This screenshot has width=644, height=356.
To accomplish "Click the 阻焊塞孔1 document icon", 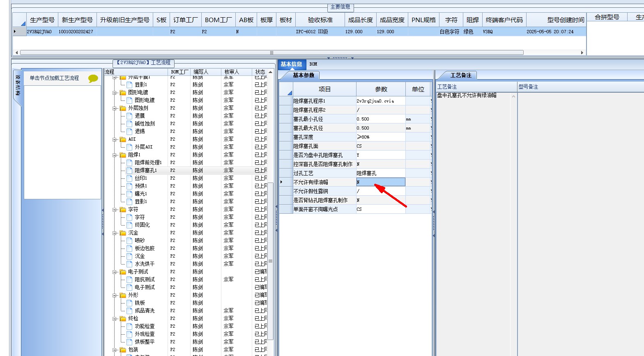I will [x=129, y=171].
